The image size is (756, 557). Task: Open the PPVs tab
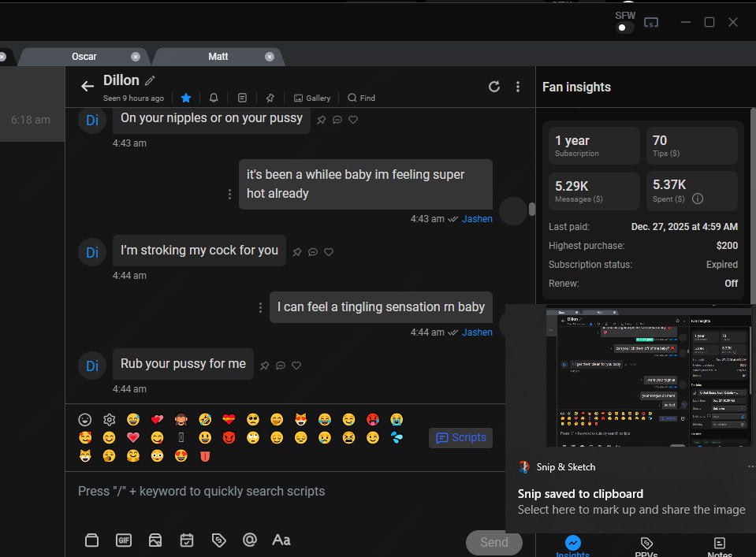pyautogui.click(x=646, y=548)
